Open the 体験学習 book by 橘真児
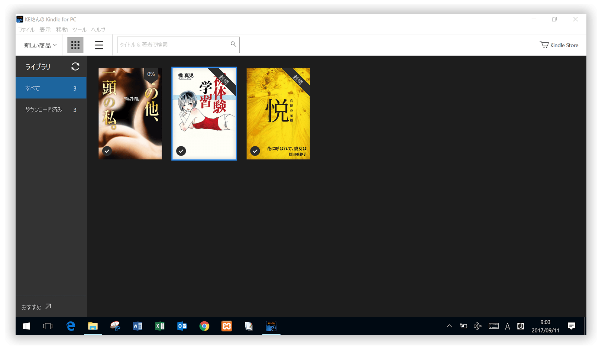The image size is (602, 364). coord(204,114)
